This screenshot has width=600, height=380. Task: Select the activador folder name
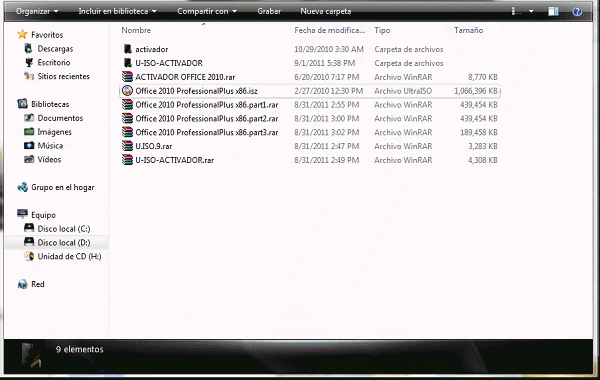tap(152, 49)
